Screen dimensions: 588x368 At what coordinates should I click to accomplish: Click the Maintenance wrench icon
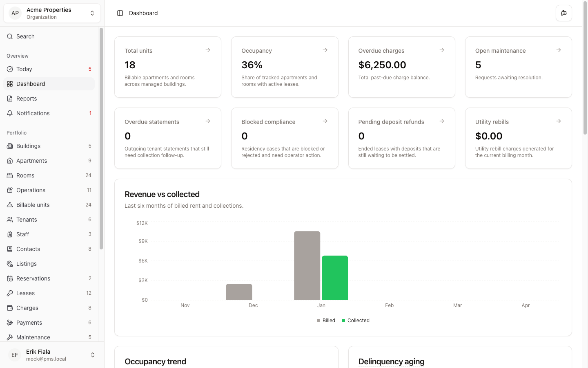(10, 337)
